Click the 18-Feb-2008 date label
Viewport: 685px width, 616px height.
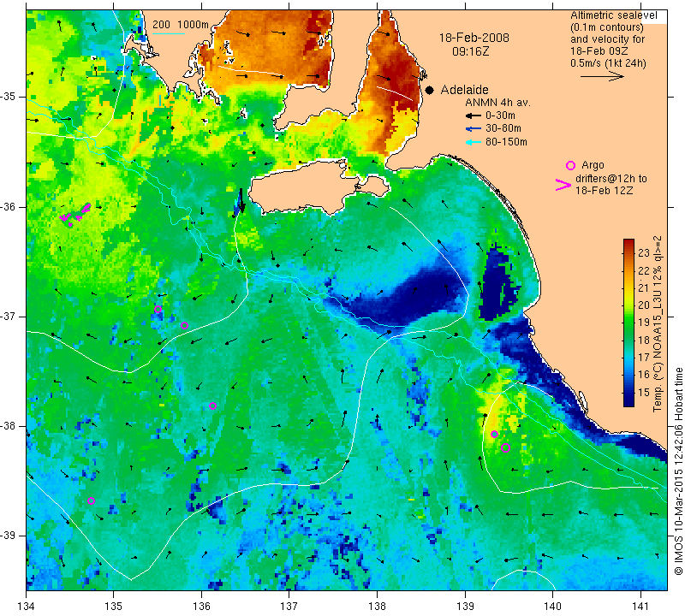[x=474, y=38]
